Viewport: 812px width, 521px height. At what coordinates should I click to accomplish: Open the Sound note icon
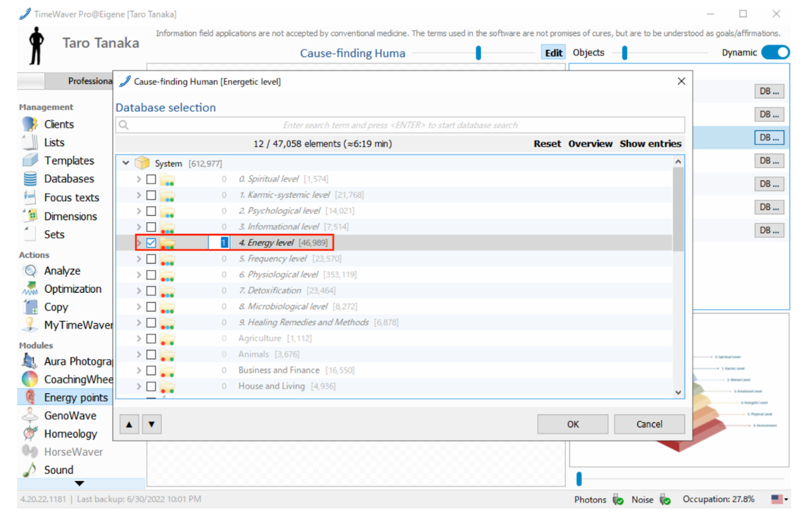coord(30,470)
